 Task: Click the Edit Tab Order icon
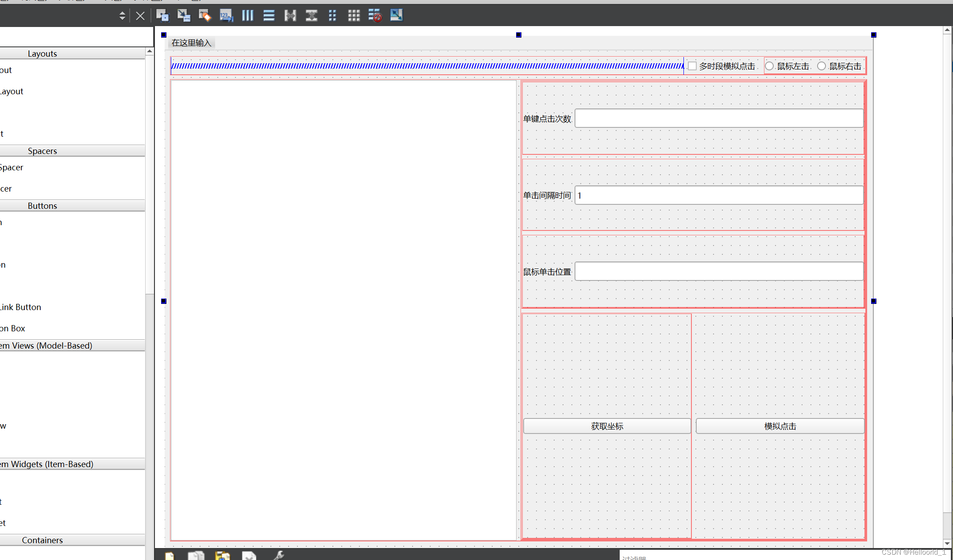pos(226,16)
